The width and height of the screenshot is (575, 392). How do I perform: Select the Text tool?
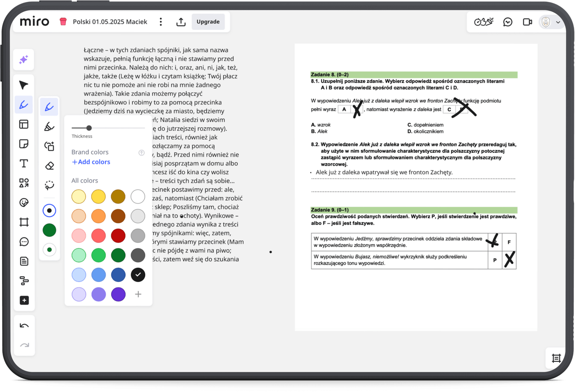(24, 164)
